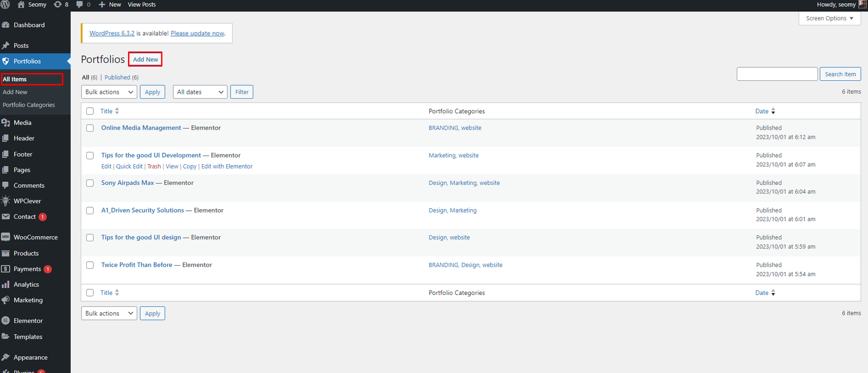
Task: Click the Payments dollar icon
Action: coord(6,269)
